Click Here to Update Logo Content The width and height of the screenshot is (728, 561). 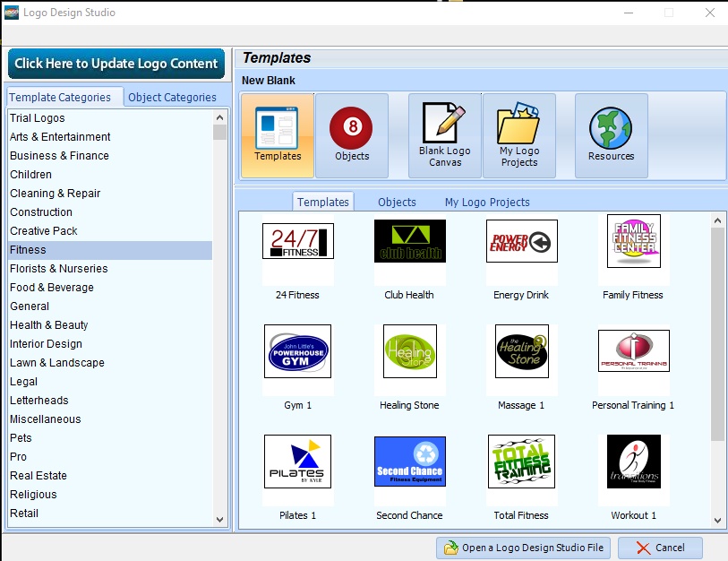116,64
